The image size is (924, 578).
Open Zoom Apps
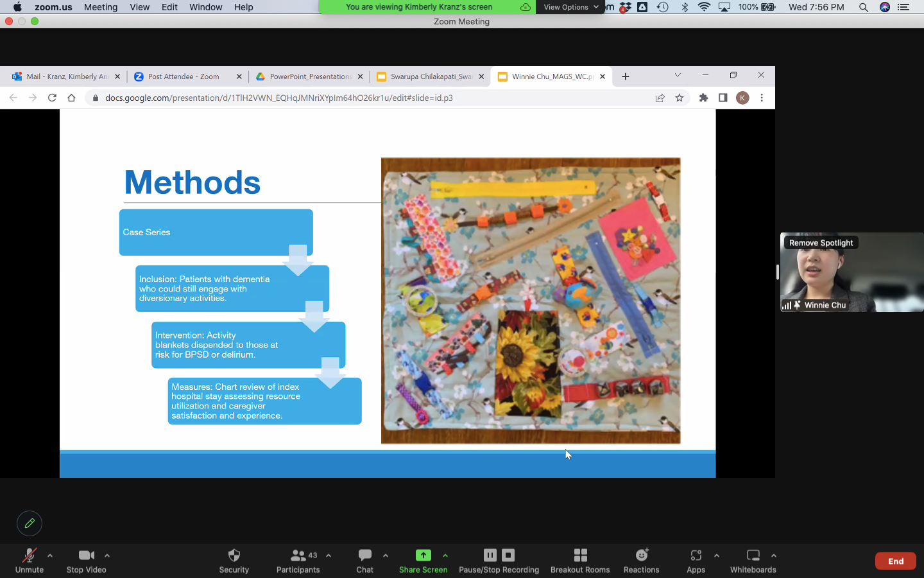[696, 561]
